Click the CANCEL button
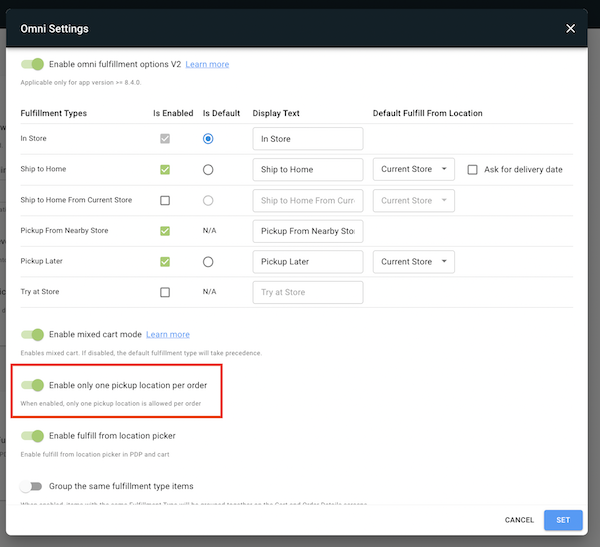The image size is (600, 547). [x=519, y=520]
